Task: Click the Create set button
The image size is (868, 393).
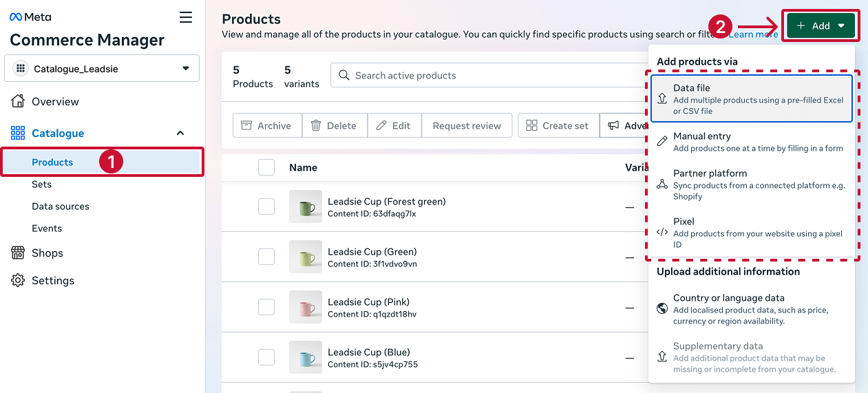Action: [558, 125]
